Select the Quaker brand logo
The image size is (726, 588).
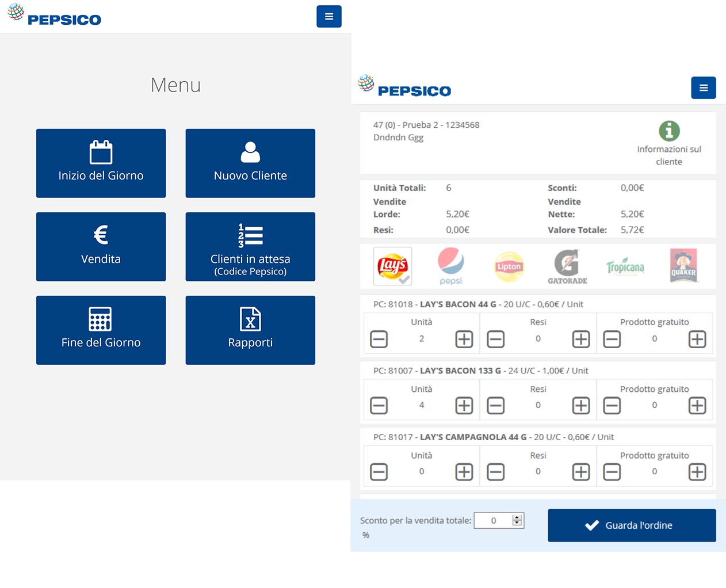coord(683,265)
